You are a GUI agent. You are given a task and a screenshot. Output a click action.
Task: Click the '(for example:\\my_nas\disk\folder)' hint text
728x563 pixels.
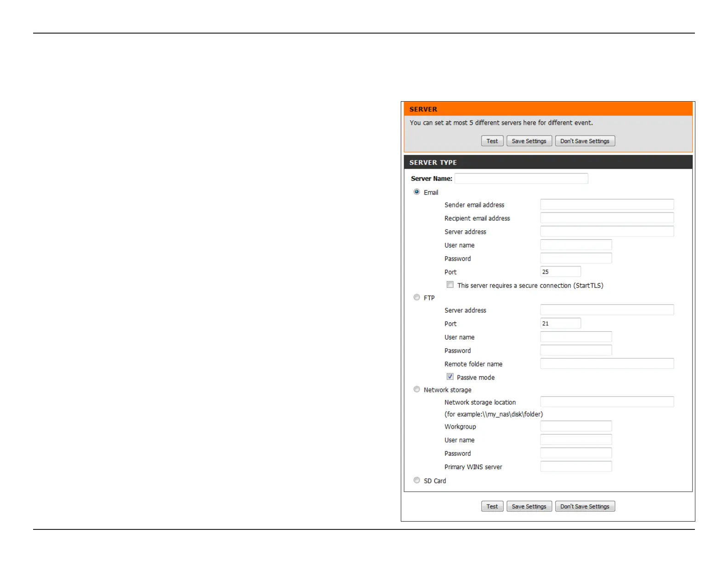(494, 414)
